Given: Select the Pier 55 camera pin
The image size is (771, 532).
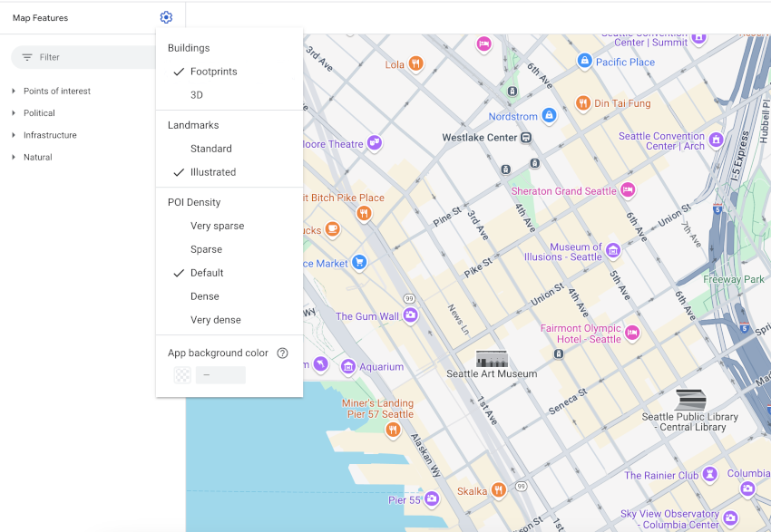Looking at the screenshot, I should [x=432, y=499].
